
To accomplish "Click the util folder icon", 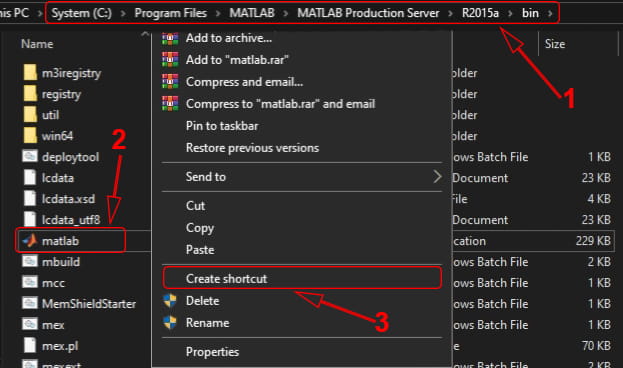I will click(x=30, y=115).
